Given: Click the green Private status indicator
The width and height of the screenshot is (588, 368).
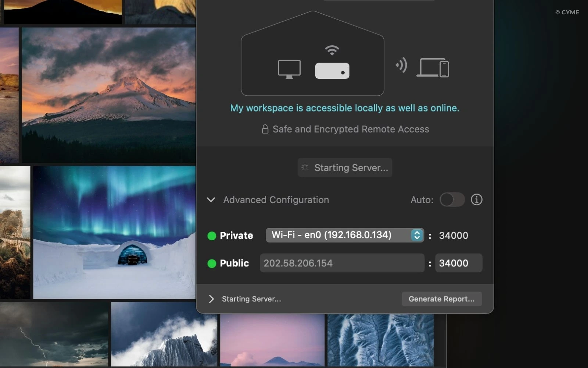Looking at the screenshot, I should 212,236.
